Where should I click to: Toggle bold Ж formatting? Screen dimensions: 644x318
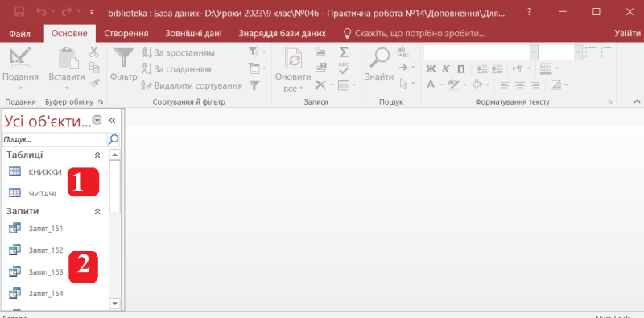coord(431,68)
